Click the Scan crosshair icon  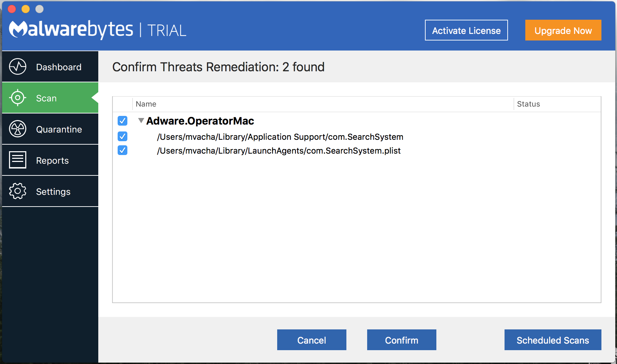click(18, 98)
